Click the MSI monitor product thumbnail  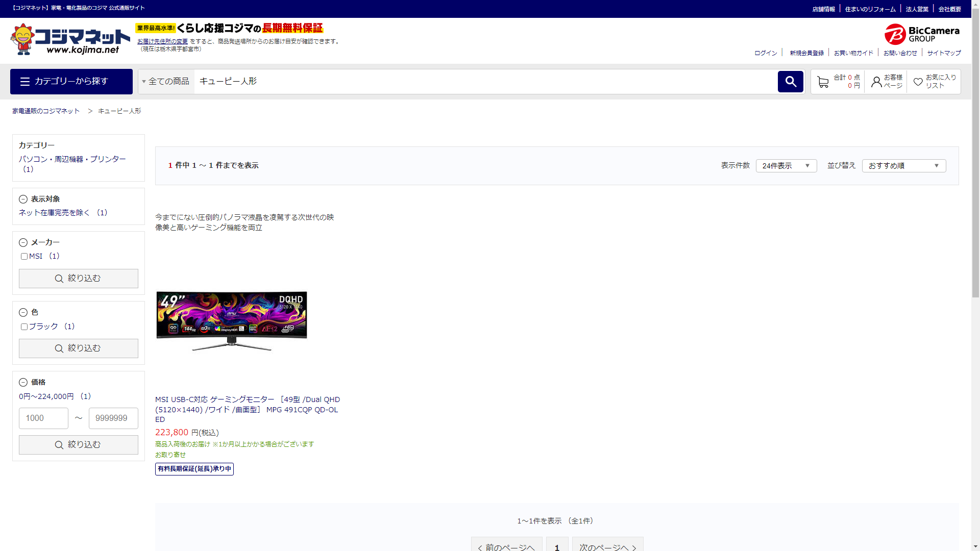[x=232, y=320]
